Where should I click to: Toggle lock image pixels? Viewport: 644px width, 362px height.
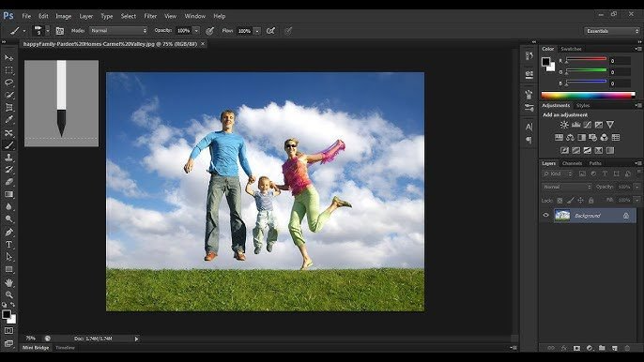click(570, 201)
